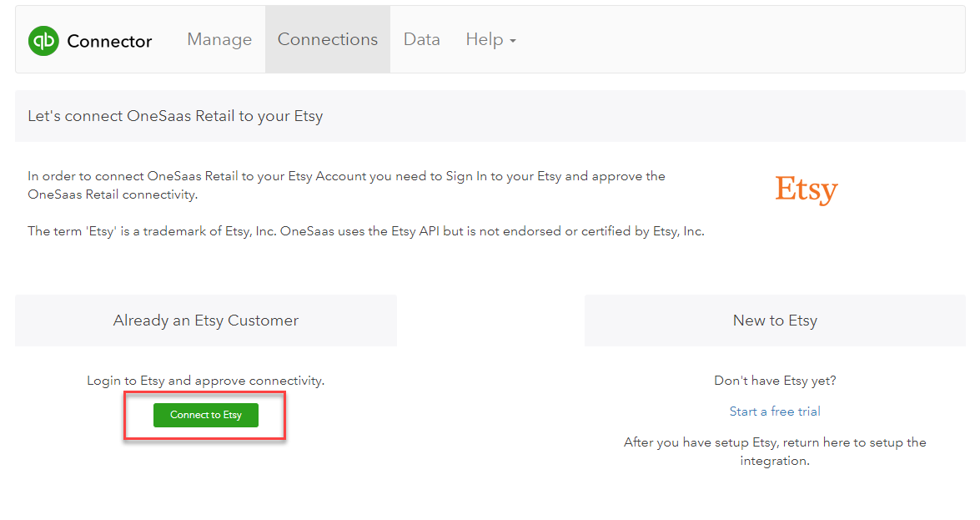This screenshot has width=980, height=520.
Task: Expand the Help dropdown menu
Action: tap(490, 39)
